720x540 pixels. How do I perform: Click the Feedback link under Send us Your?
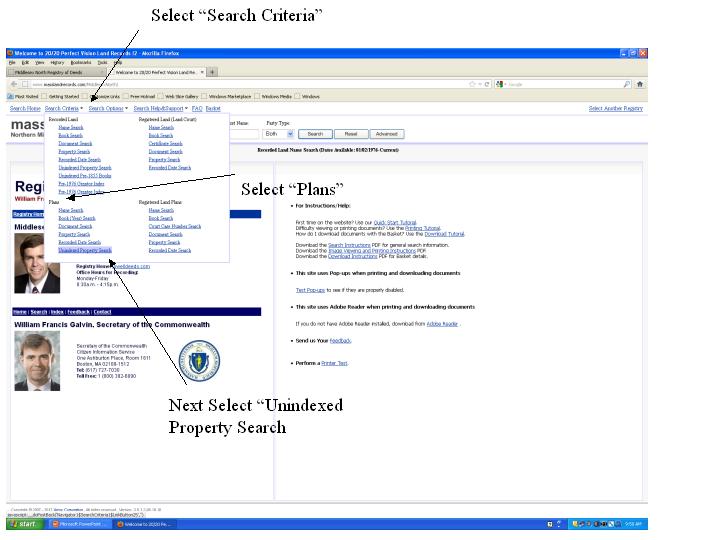point(340,341)
